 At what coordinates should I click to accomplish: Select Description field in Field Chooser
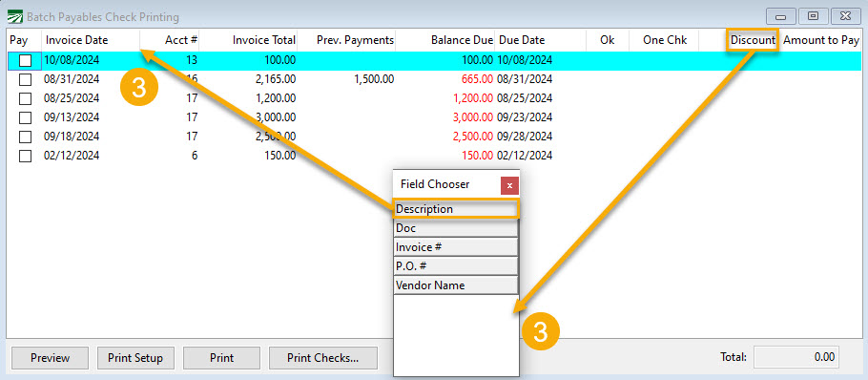[x=456, y=209]
